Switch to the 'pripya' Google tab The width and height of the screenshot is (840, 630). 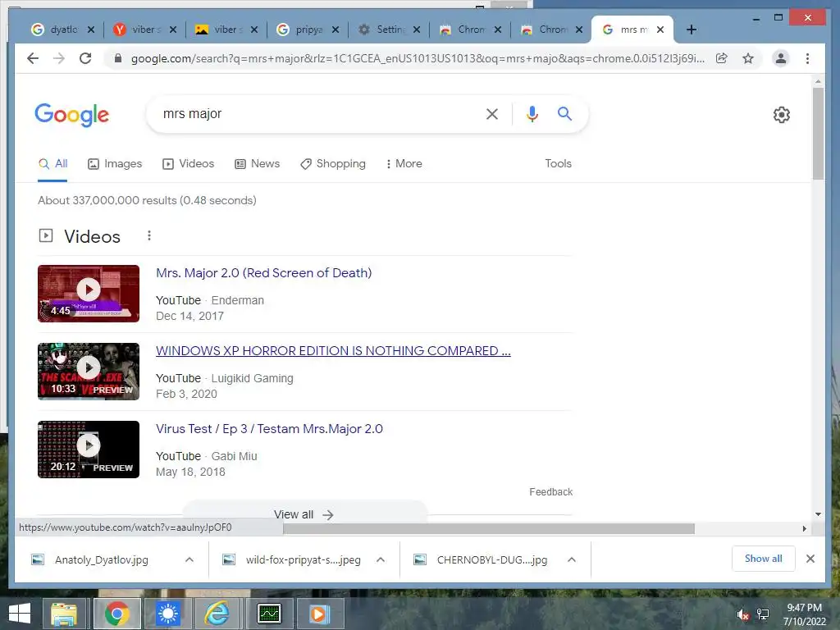pyautogui.click(x=308, y=30)
